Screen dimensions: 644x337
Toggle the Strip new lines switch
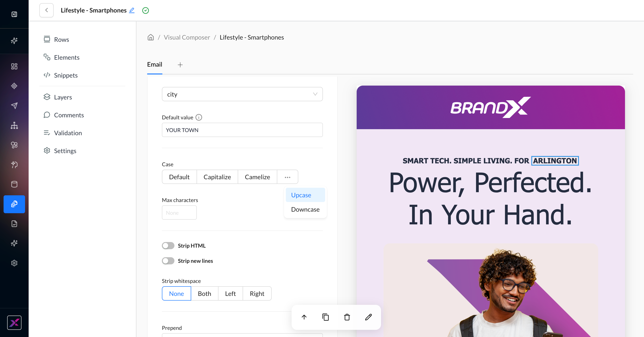click(x=168, y=261)
